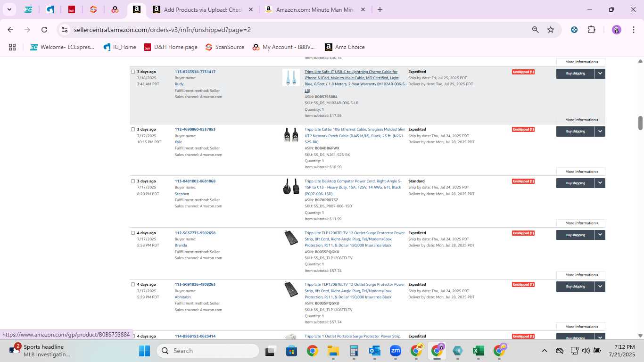Click the zoom magnifier icon in address bar
644x362 pixels.
535,30
